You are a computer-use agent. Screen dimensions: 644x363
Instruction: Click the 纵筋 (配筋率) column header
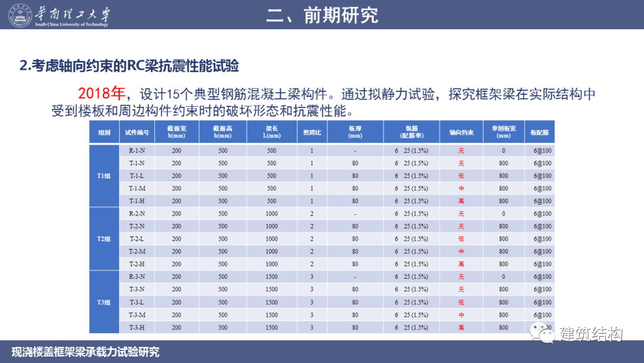411,132
